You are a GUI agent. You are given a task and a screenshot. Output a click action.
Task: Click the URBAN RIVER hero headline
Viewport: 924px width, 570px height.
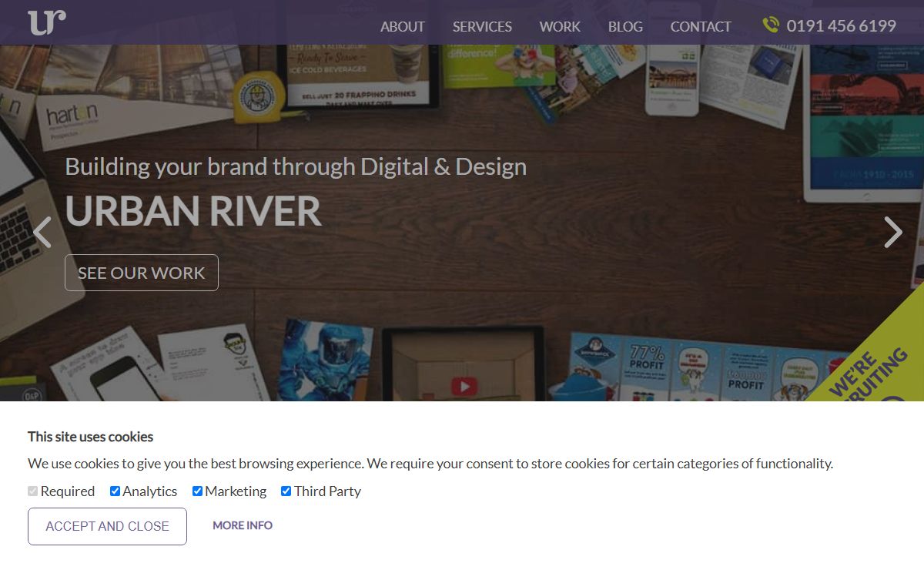(192, 211)
